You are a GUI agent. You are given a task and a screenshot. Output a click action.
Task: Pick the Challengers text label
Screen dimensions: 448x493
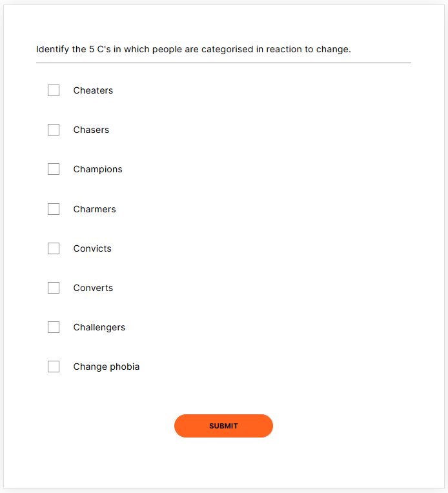99,327
